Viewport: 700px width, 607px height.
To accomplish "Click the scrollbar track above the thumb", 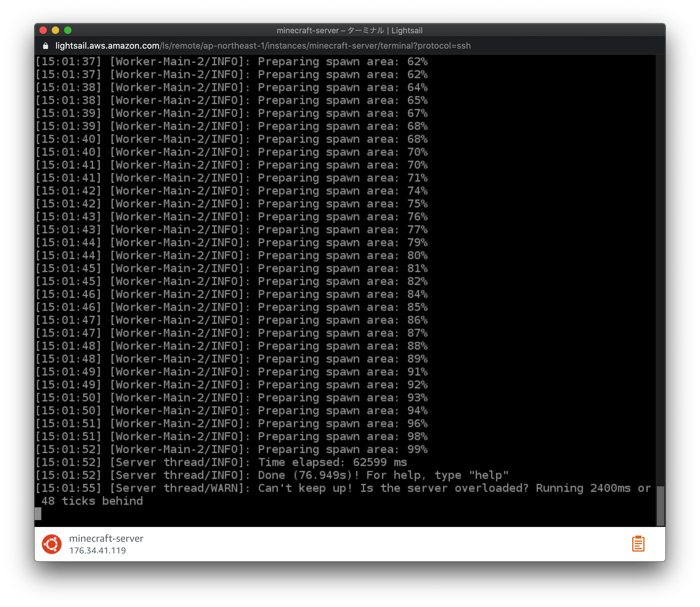I will [x=660, y=271].
